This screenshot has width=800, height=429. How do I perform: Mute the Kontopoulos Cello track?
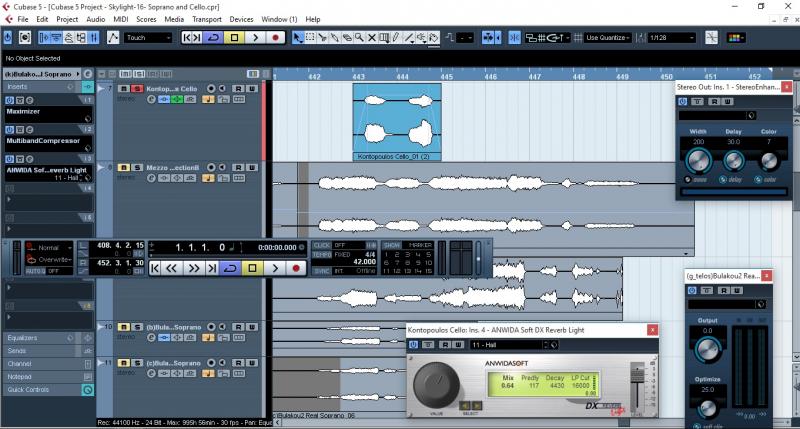click(x=122, y=89)
